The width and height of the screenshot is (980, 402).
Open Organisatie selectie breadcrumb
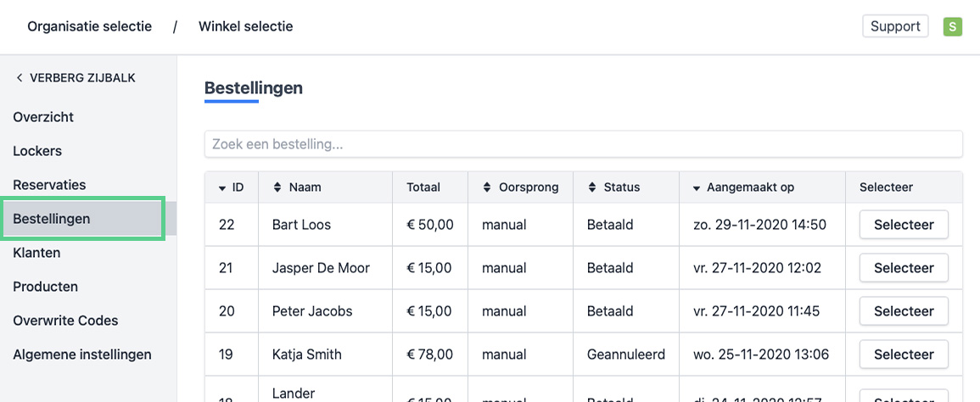tap(89, 26)
